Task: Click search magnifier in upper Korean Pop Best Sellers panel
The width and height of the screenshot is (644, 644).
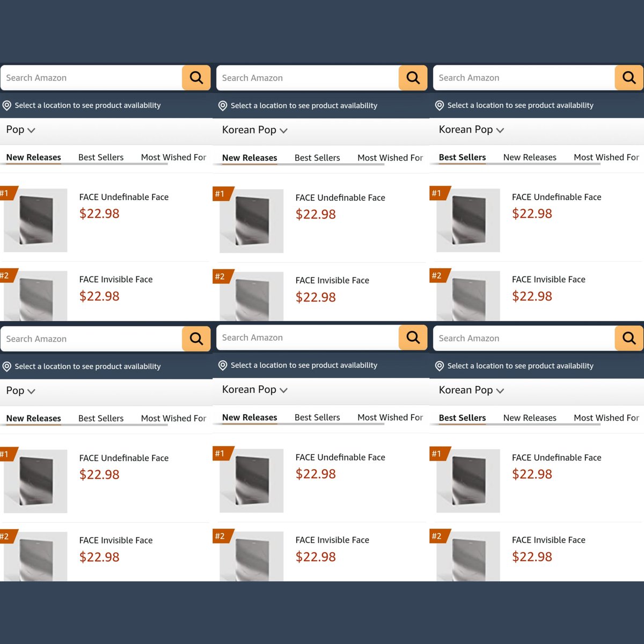Action: (x=629, y=78)
